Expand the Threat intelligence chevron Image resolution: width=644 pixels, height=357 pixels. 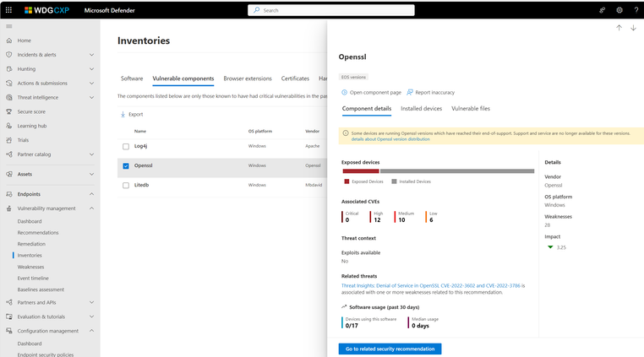pos(91,97)
